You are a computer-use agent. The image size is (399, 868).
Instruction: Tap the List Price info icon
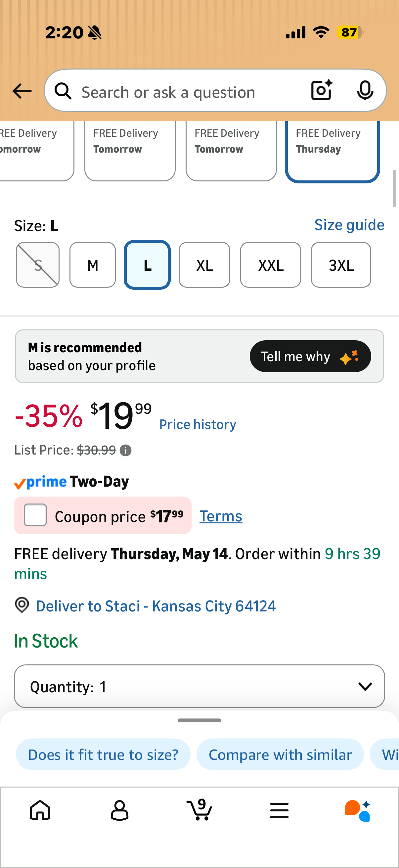pos(126,451)
